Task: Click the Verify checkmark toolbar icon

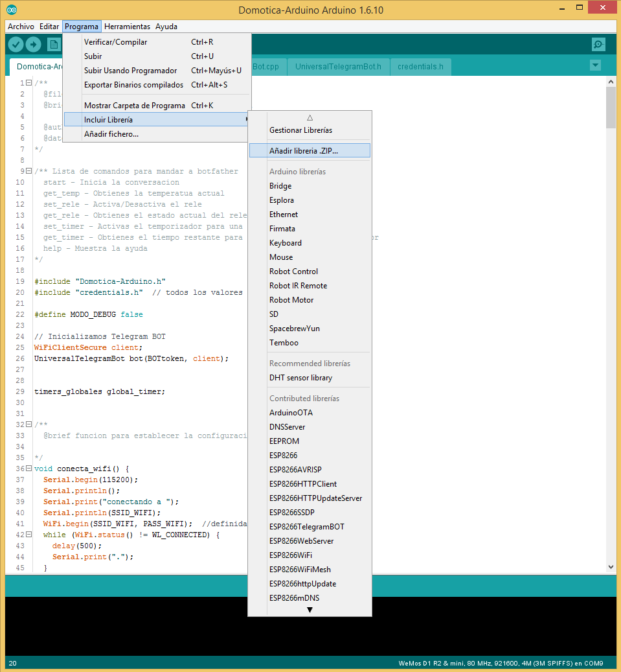Action: pyautogui.click(x=16, y=44)
